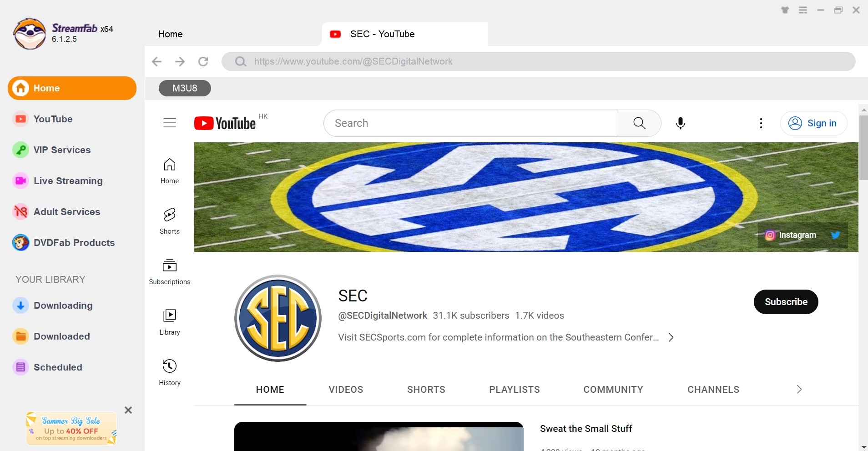Screen dimensions: 868x451
Task: Select the CHANNELS tab
Action: click(713, 390)
